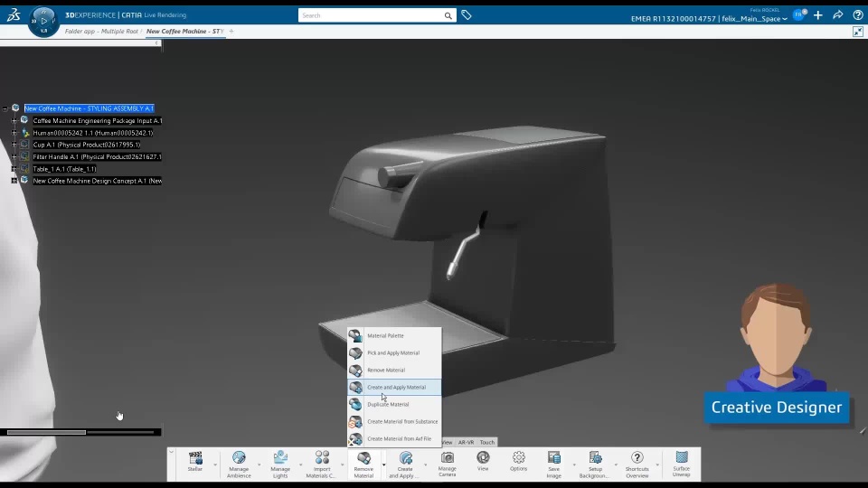The image size is (868, 488).
Task: Select Table_1 A.1 tree item
Action: [64, 169]
